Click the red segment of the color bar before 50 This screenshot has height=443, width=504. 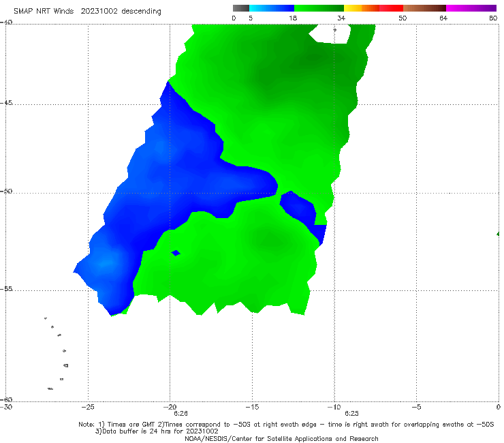[391, 8]
